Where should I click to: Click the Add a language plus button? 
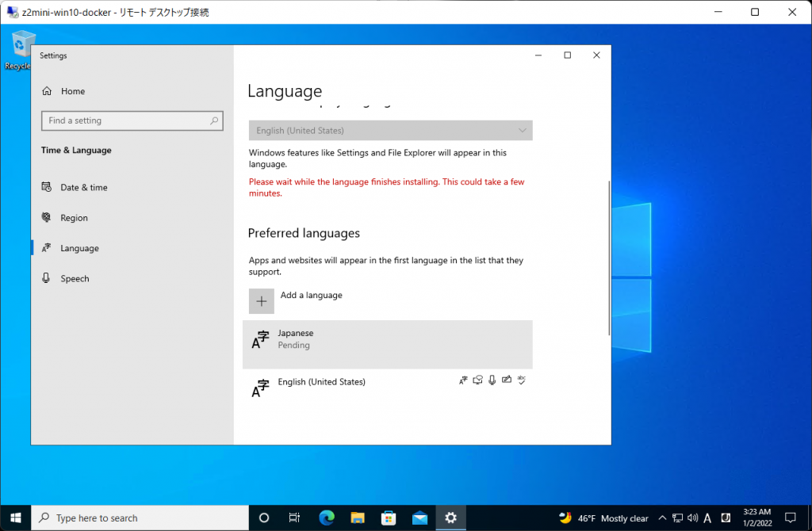coord(262,301)
